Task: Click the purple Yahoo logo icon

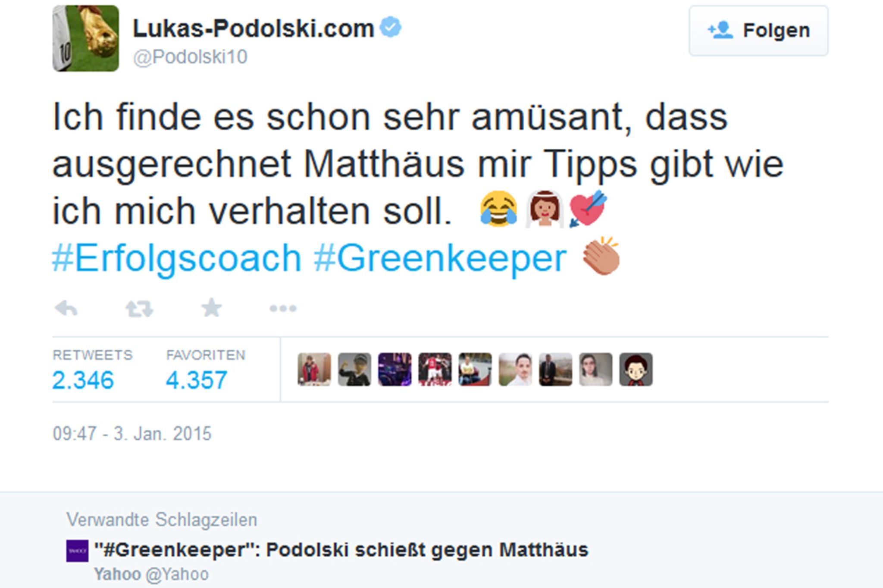Action: (77, 550)
